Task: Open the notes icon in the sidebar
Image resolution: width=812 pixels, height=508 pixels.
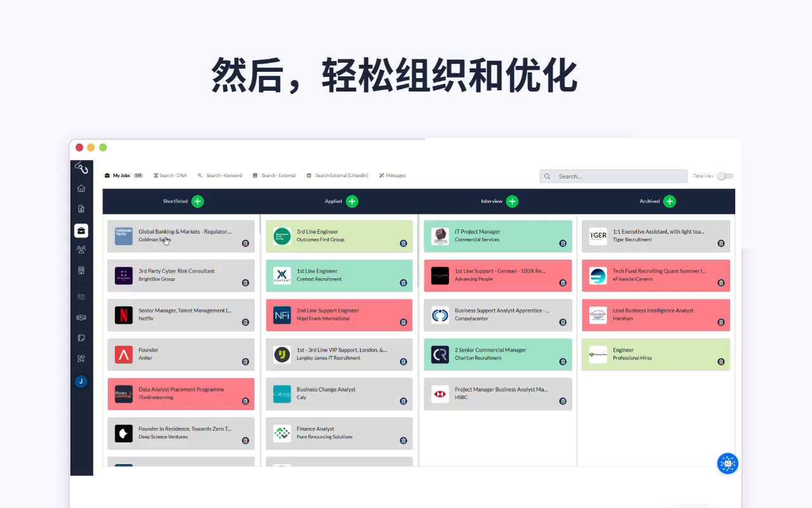Action: click(81, 338)
